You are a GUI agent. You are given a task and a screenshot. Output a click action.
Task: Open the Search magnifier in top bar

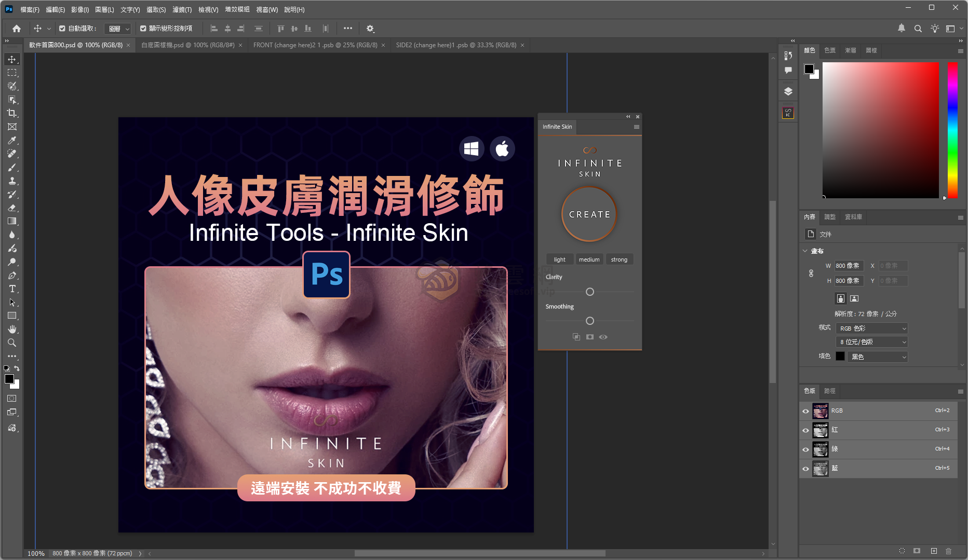918,29
